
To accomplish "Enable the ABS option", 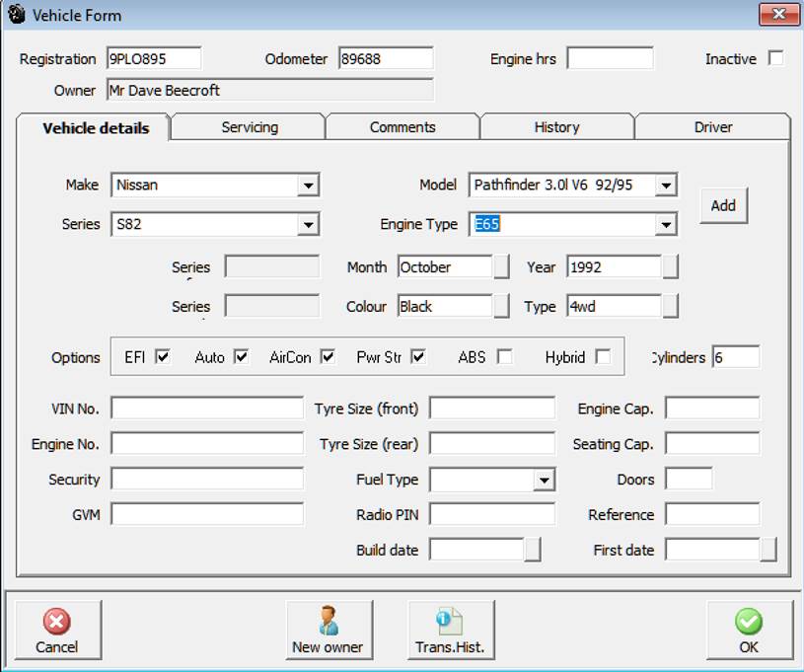I will pos(505,356).
